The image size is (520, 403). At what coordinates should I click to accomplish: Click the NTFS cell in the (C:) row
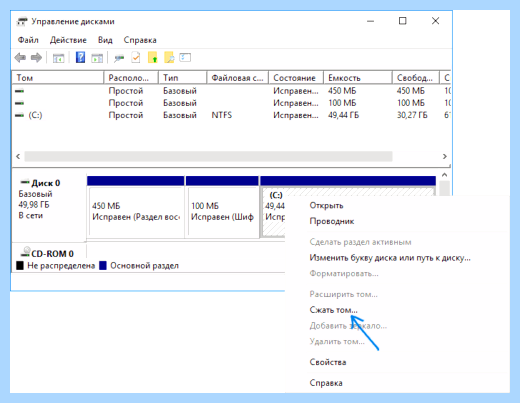[x=222, y=115]
